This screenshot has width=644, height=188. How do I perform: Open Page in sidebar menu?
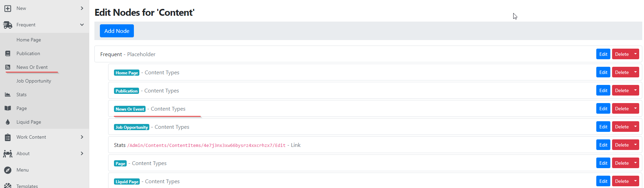click(x=21, y=108)
